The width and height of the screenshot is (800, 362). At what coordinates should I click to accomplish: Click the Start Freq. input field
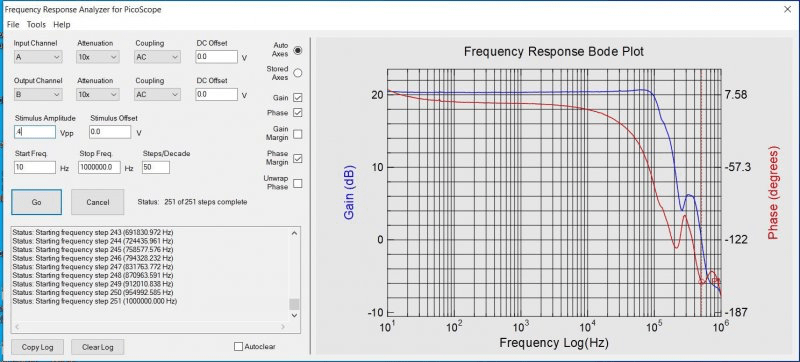[35, 167]
